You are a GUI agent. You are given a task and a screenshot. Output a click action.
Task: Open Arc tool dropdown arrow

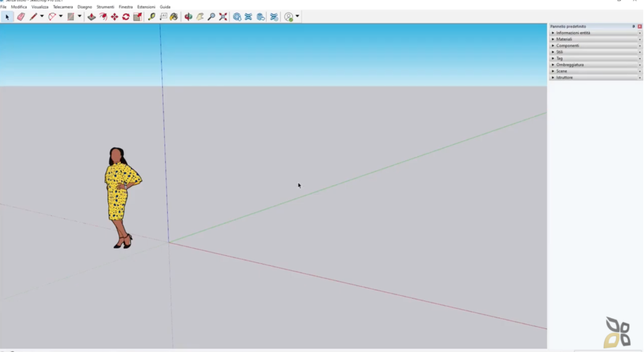[x=61, y=16]
